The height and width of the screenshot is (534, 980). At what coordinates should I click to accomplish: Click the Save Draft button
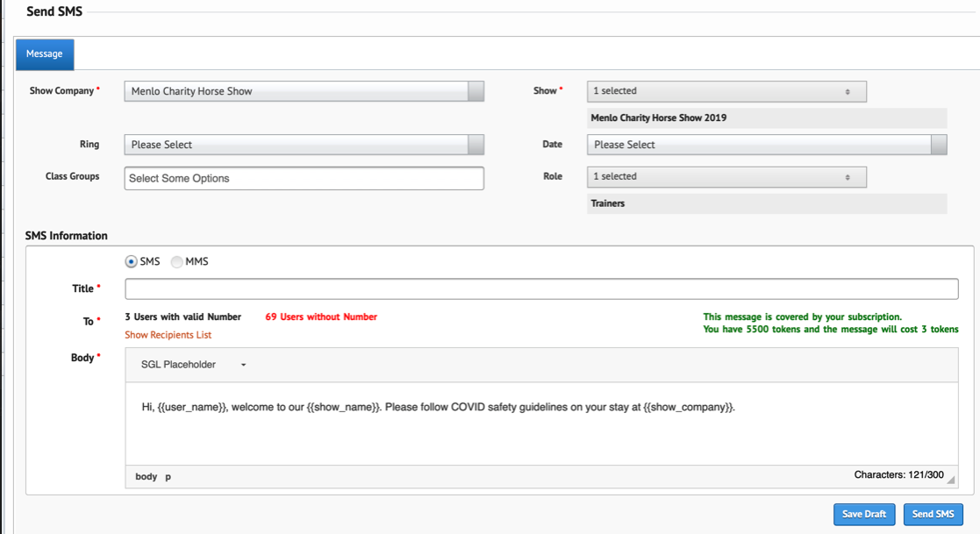pyautogui.click(x=863, y=515)
